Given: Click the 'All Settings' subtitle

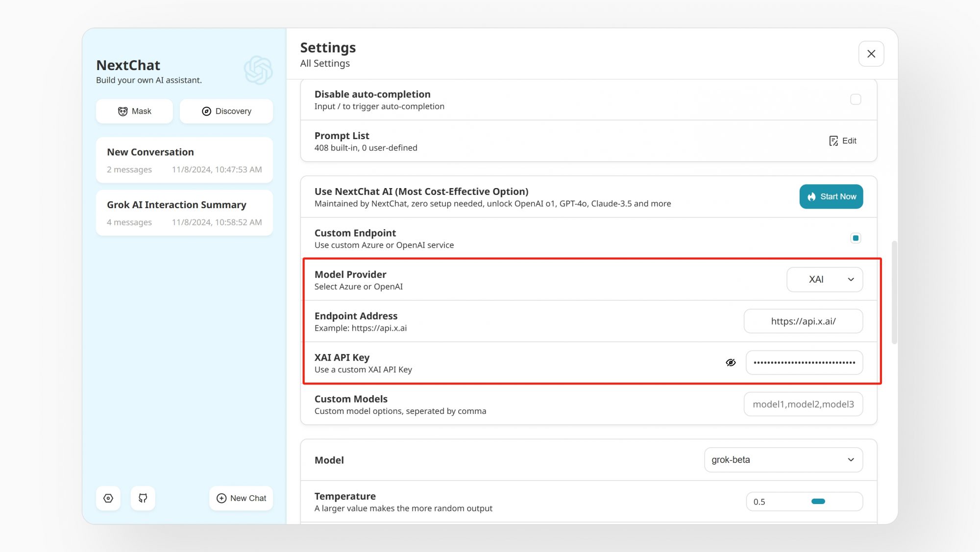Looking at the screenshot, I should tap(325, 64).
